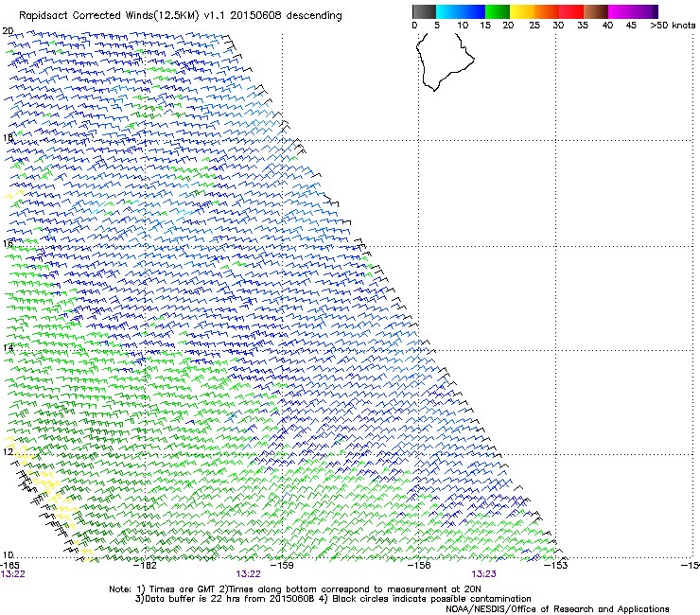The width and height of the screenshot is (700, 615).
Task: Click the longitude label '-162'
Action: 145,565
